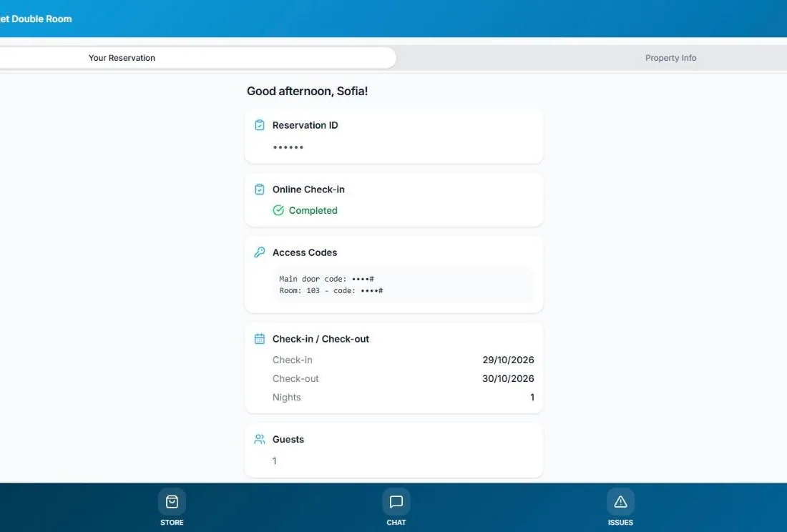Click the green Completed checkmark icon
This screenshot has height=532, width=787.
tap(278, 210)
